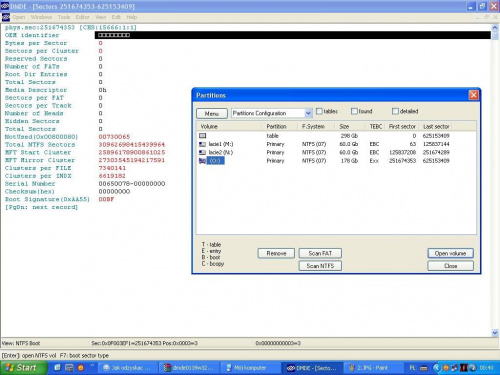Click the Scan FAT button
This screenshot has width=500, height=375.
[320, 253]
